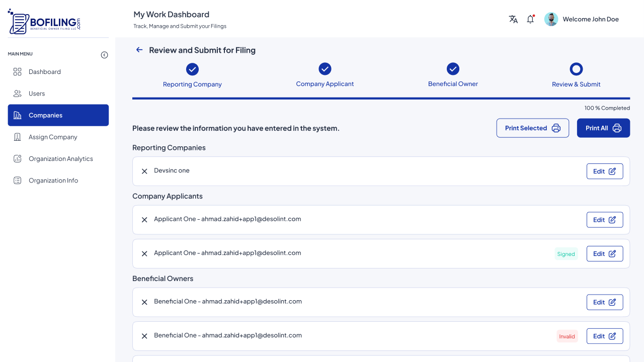Screen dimensions: 644x362
Task: Go back using the left arrow
Action: coord(139,50)
